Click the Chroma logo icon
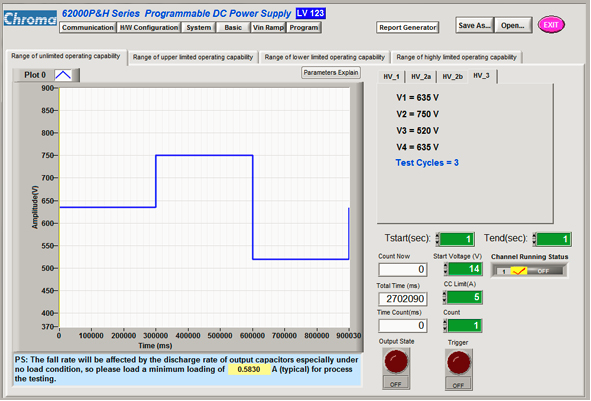This screenshot has height=401, width=591. (x=30, y=18)
